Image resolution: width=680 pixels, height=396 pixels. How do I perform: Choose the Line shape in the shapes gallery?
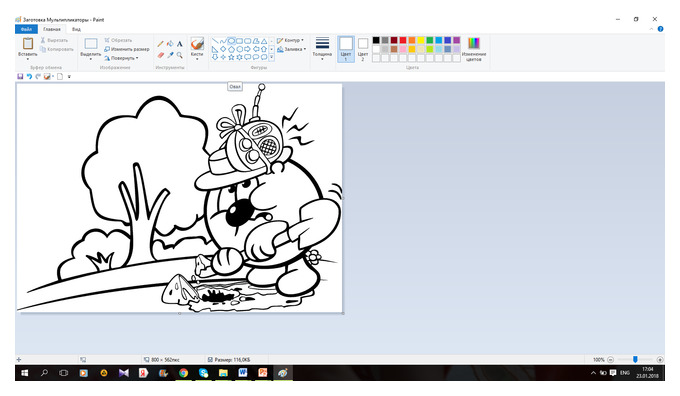(x=215, y=41)
